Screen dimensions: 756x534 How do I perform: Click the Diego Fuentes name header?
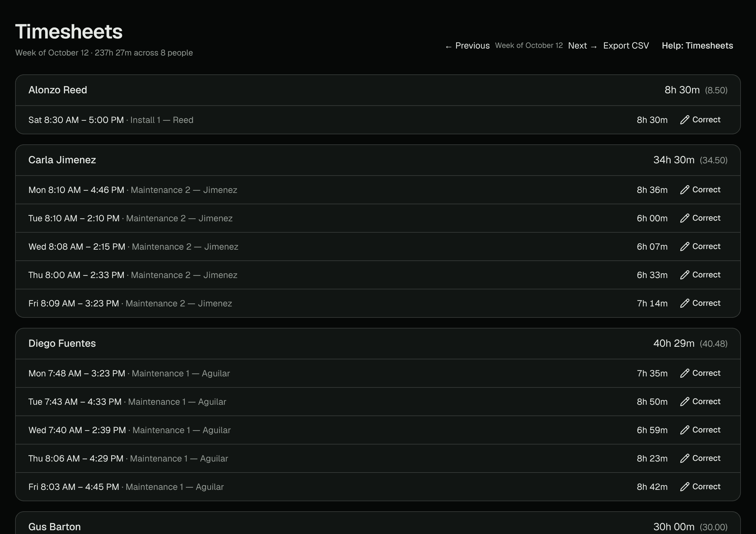(x=62, y=343)
